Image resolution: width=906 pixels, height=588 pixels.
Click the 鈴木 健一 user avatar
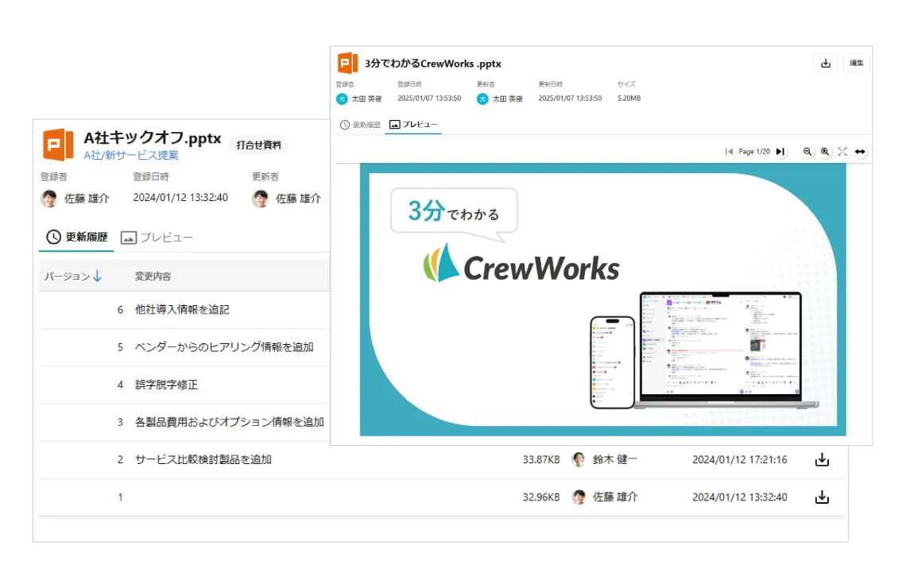579,459
